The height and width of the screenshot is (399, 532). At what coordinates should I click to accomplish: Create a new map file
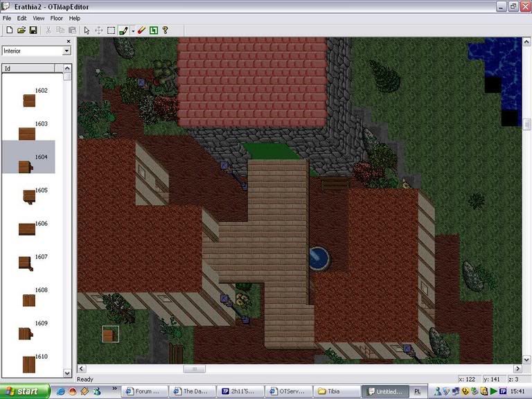tap(10, 30)
